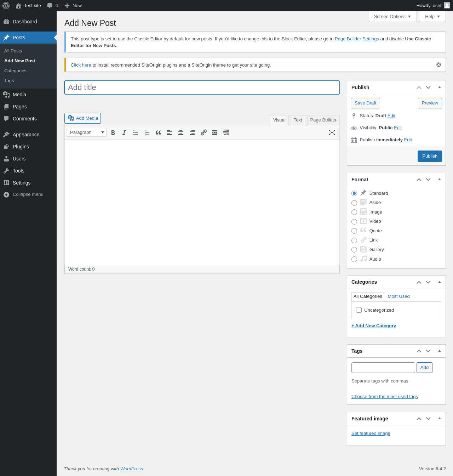Enter distraction-free fullscreen editor mode
Screen dimensions: 453x476
point(332,132)
